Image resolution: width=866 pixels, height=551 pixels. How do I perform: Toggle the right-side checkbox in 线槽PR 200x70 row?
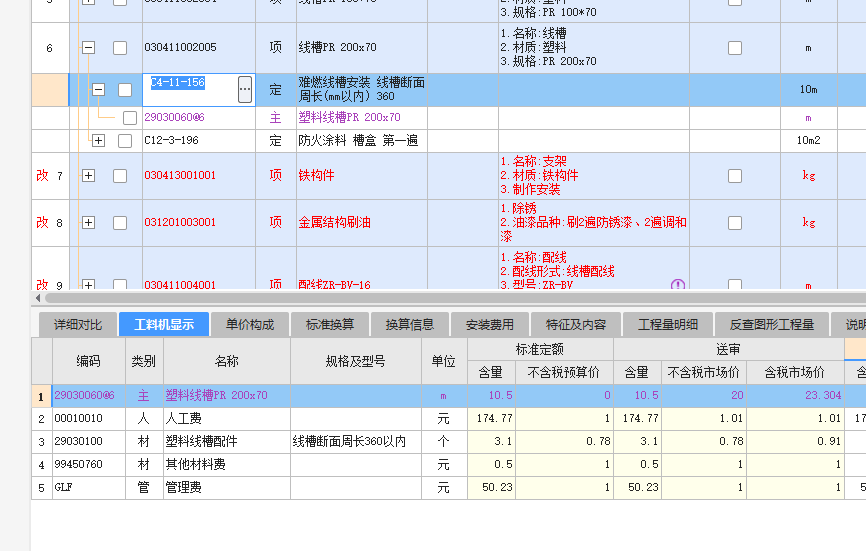pyautogui.click(x=735, y=48)
